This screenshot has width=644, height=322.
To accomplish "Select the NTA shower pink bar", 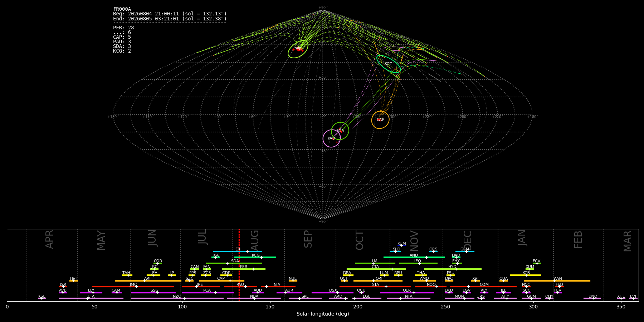I will (x=409, y=298).
